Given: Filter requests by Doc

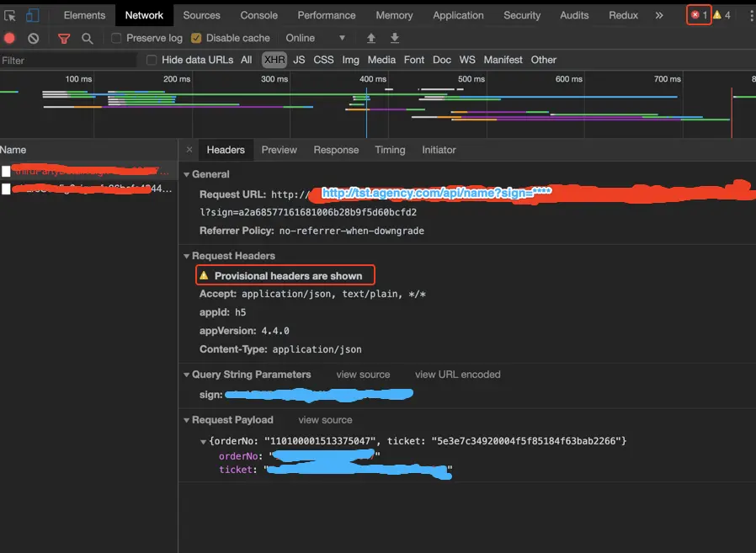Looking at the screenshot, I should click(442, 60).
